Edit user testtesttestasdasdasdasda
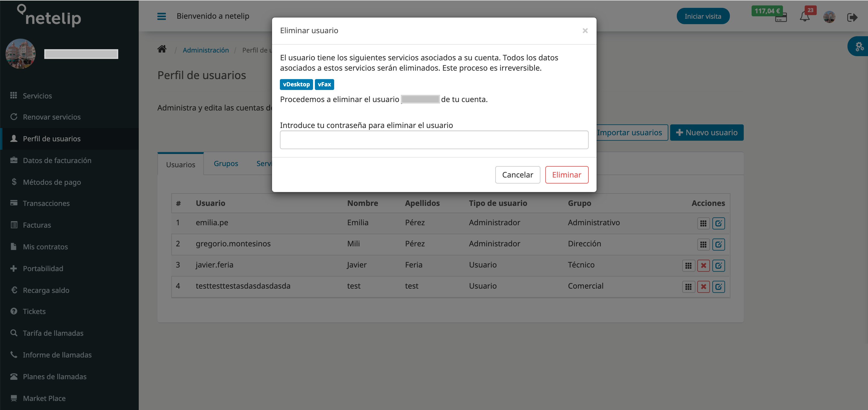The width and height of the screenshot is (868, 410). pyautogui.click(x=718, y=287)
